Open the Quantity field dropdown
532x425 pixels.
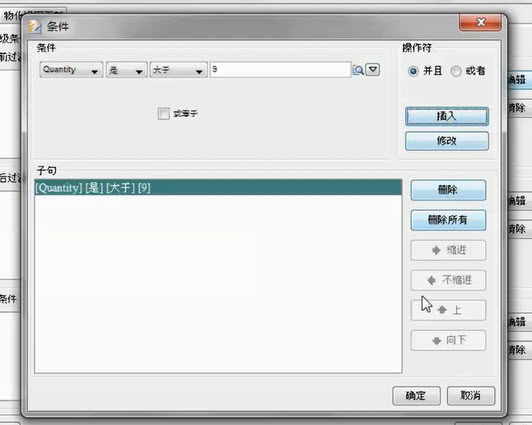(x=71, y=70)
